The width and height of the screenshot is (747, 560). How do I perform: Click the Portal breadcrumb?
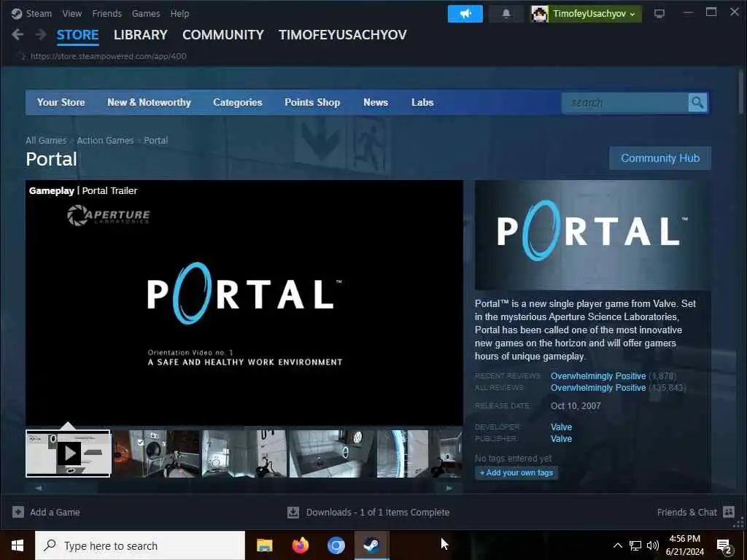(156, 141)
